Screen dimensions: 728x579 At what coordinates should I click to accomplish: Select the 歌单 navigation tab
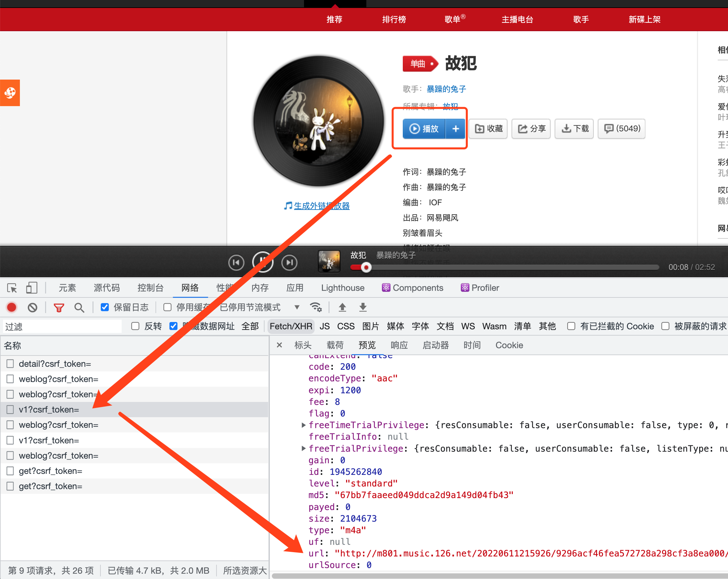point(455,19)
